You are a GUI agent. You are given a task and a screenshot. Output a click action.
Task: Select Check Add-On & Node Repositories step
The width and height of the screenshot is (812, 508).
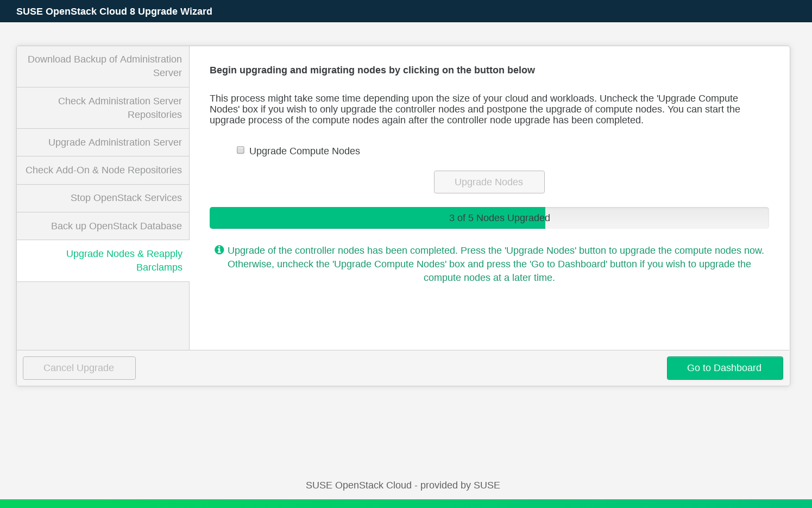pos(104,170)
